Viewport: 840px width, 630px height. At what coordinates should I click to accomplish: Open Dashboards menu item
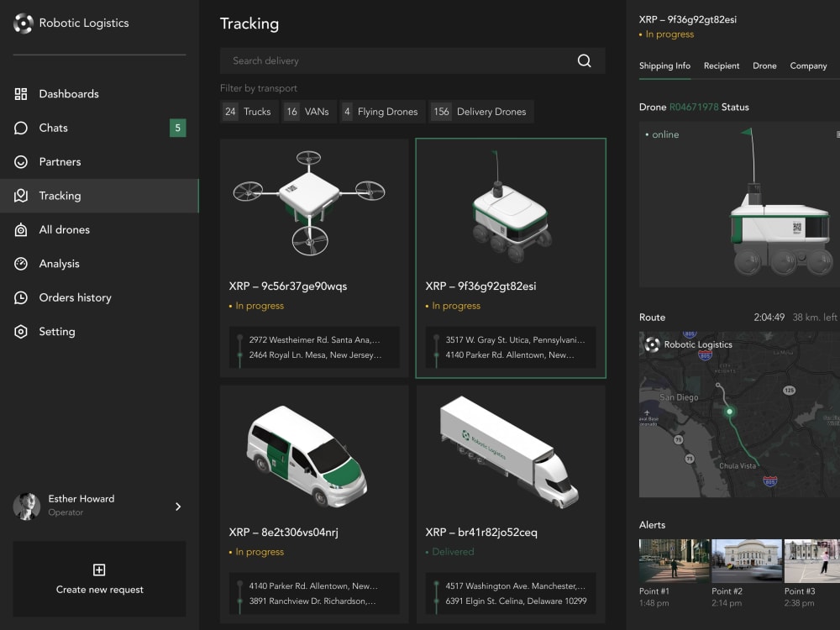[99, 94]
